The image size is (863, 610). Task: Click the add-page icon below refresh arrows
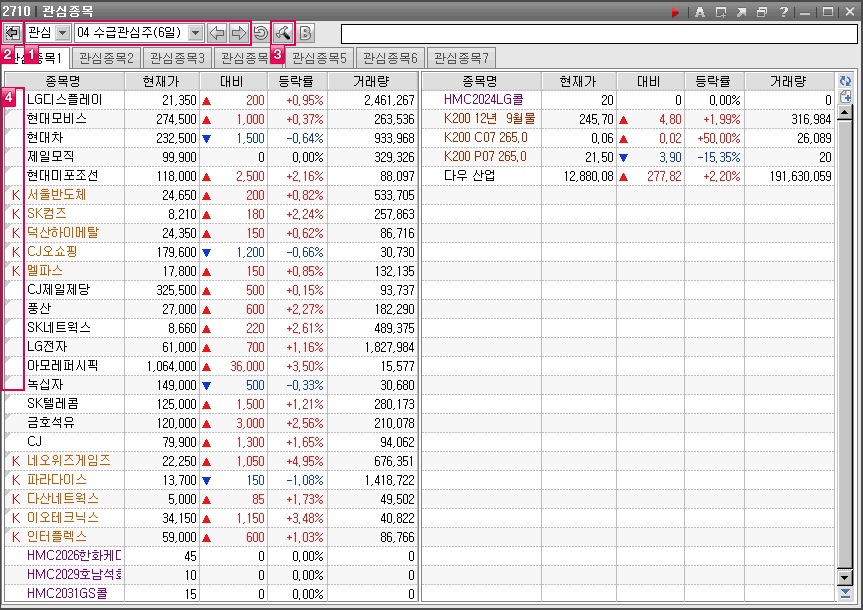coord(845,97)
